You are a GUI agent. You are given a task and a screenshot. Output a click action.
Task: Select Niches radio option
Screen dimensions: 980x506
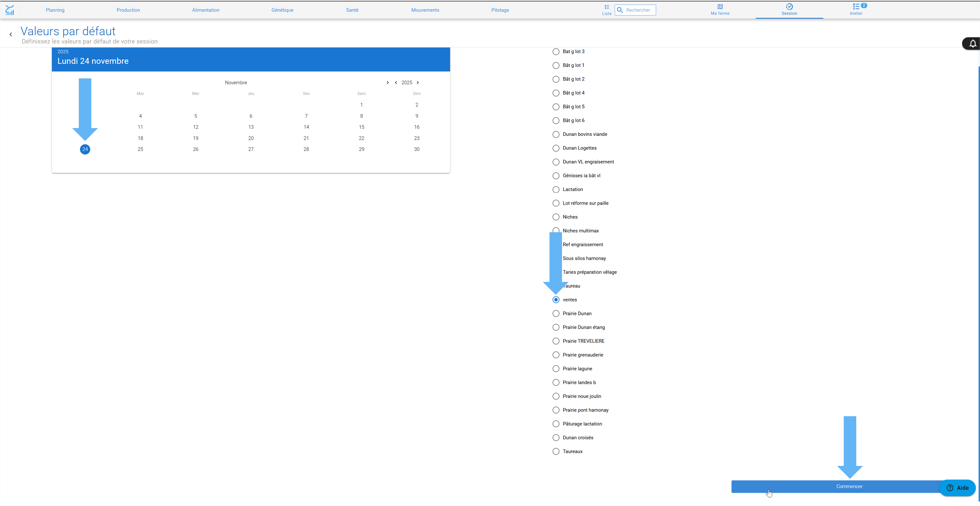(556, 217)
